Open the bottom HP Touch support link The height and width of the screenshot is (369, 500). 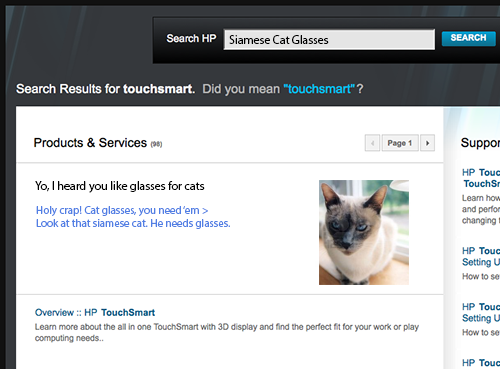point(481,363)
